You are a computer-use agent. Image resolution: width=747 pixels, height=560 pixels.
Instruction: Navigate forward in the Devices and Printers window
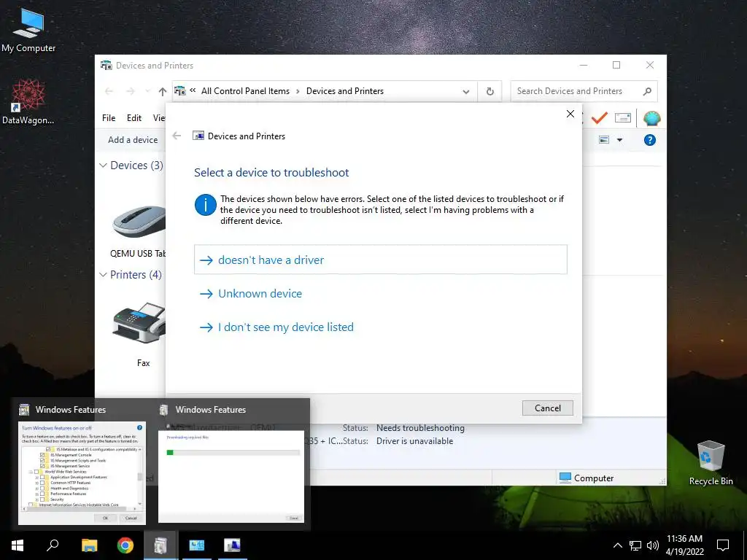pos(130,91)
